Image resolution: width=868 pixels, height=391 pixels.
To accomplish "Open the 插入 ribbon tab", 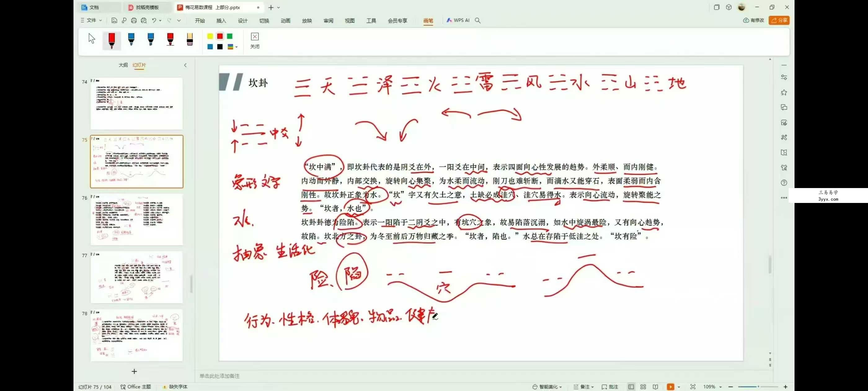I will (x=221, y=20).
